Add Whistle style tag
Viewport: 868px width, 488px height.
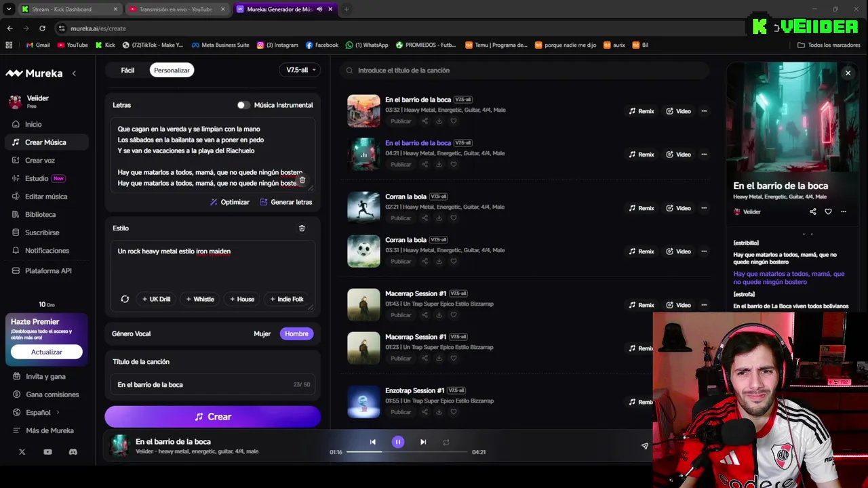(199, 299)
